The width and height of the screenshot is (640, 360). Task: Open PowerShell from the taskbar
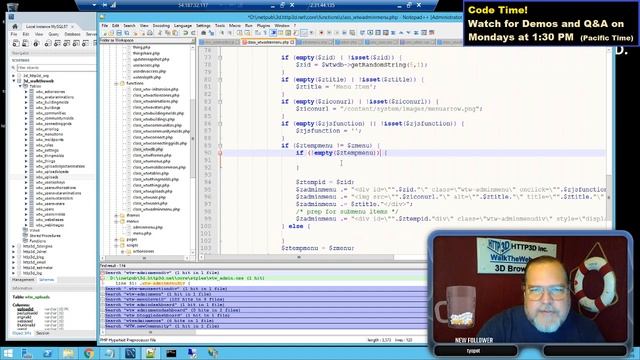pyautogui.click(x=48, y=353)
